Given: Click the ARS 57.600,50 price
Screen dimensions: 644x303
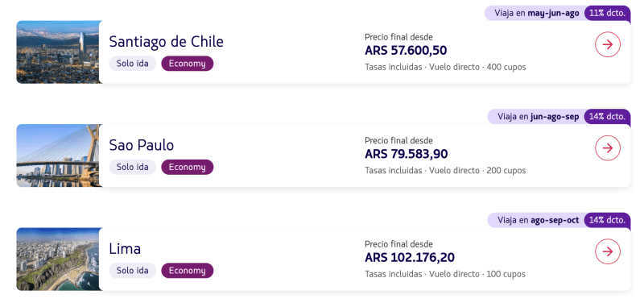Looking at the screenshot, I should 406,51.
